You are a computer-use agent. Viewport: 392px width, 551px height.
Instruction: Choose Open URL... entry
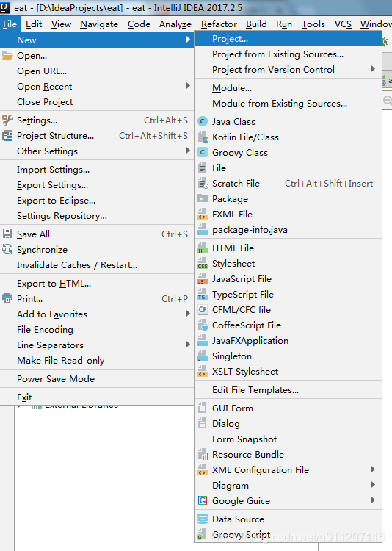coord(97,71)
